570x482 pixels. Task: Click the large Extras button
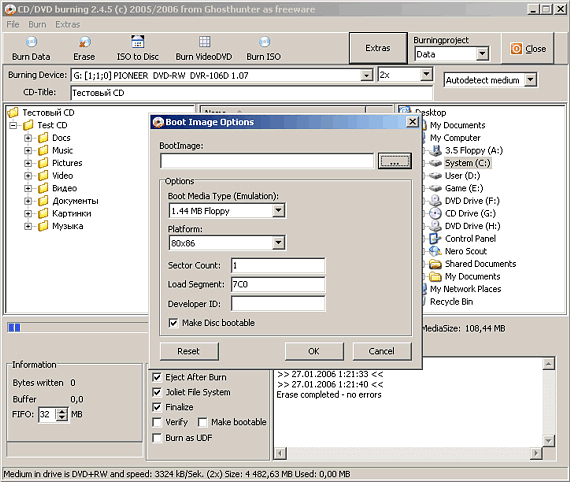coord(378,48)
